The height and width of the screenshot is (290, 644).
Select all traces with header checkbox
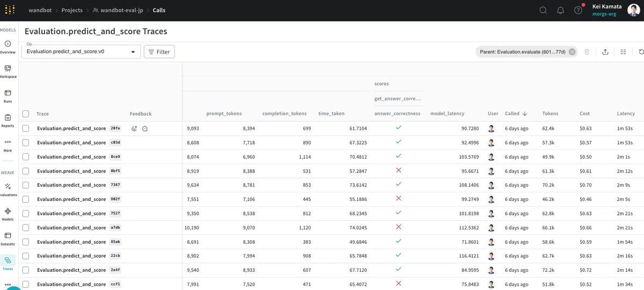pos(26,114)
